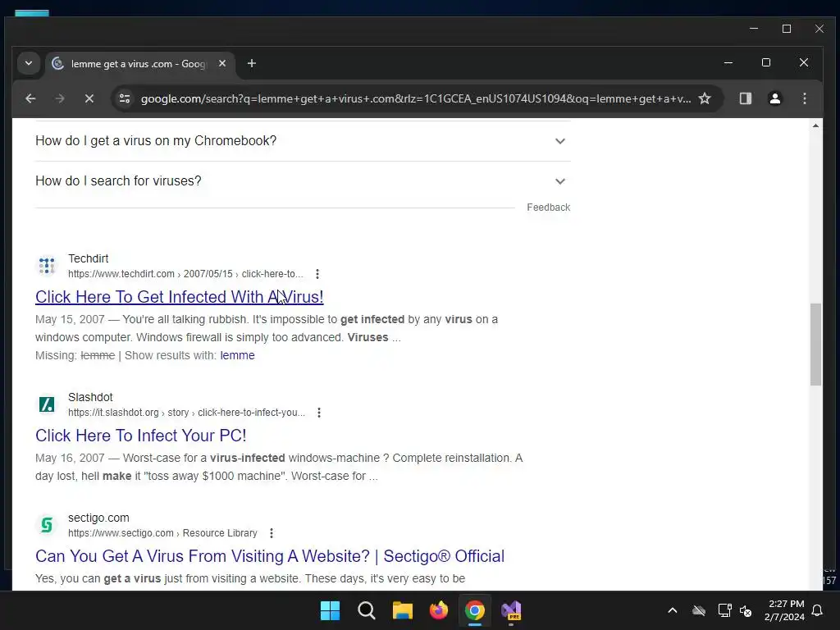840x630 pixels.
Task: Click the Chrome taskbar icon
Action: (475, 610)
